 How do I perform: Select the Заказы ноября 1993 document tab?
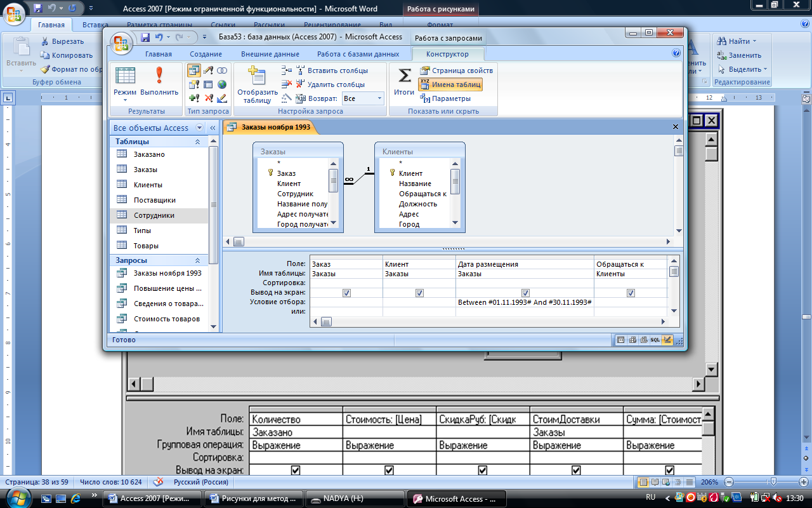[x=270, y=127]
